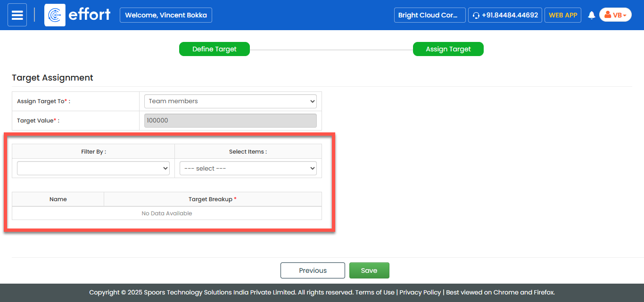Click the Target Value field
The height and width of the screenshot is (302, 644).
coord(231,121)
